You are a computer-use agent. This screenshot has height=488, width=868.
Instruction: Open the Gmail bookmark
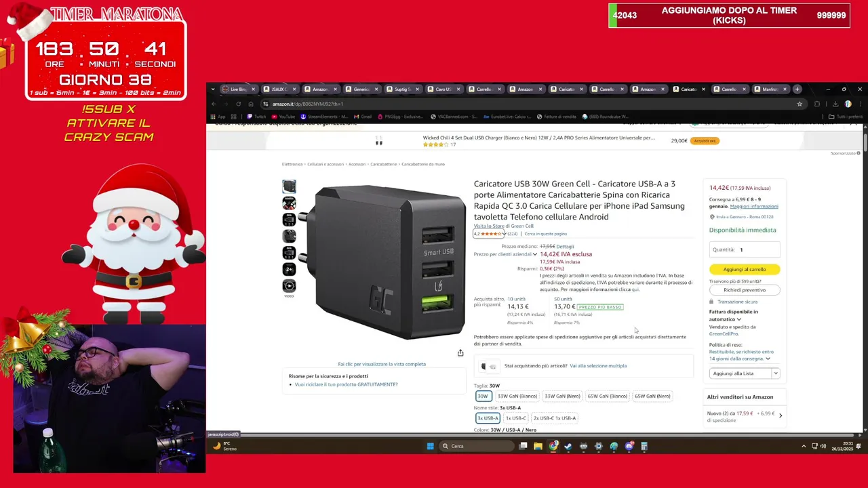coord(362,117)
